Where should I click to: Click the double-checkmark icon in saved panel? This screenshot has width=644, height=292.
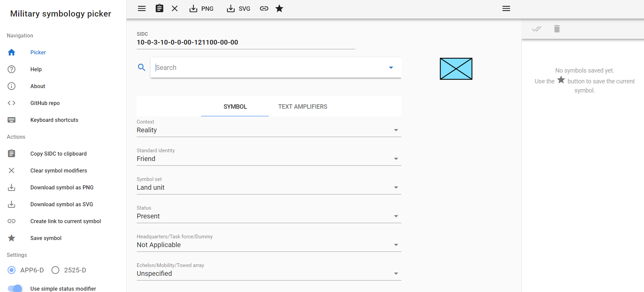[x=537, y=29]
